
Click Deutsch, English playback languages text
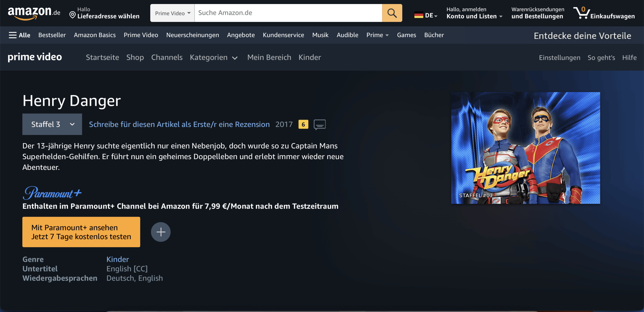(135, 278)
